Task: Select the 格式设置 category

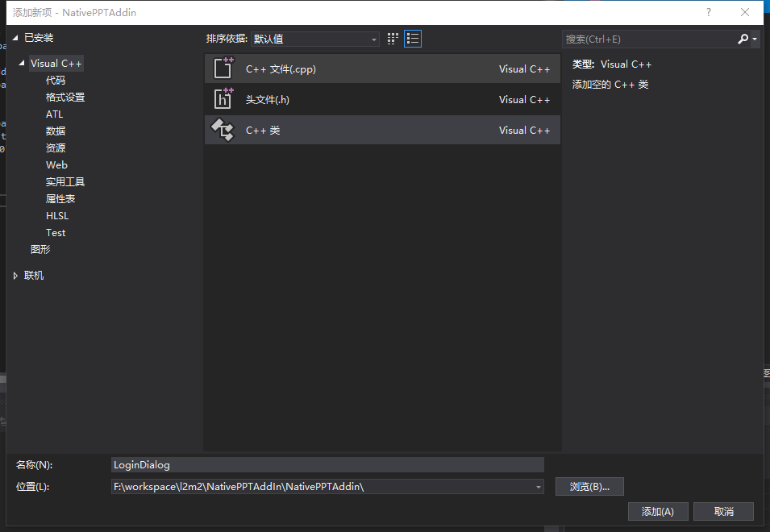Action: click(65, 98)
